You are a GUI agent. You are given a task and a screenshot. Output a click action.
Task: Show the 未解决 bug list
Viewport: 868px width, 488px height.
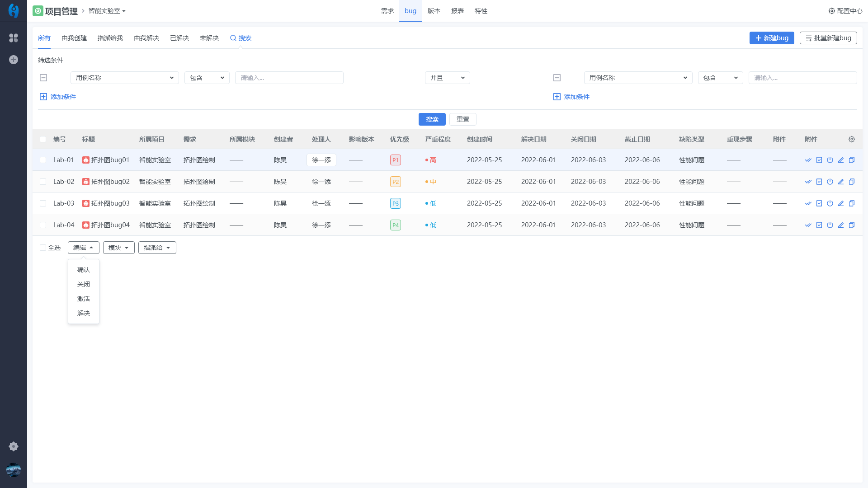(209, 38)
